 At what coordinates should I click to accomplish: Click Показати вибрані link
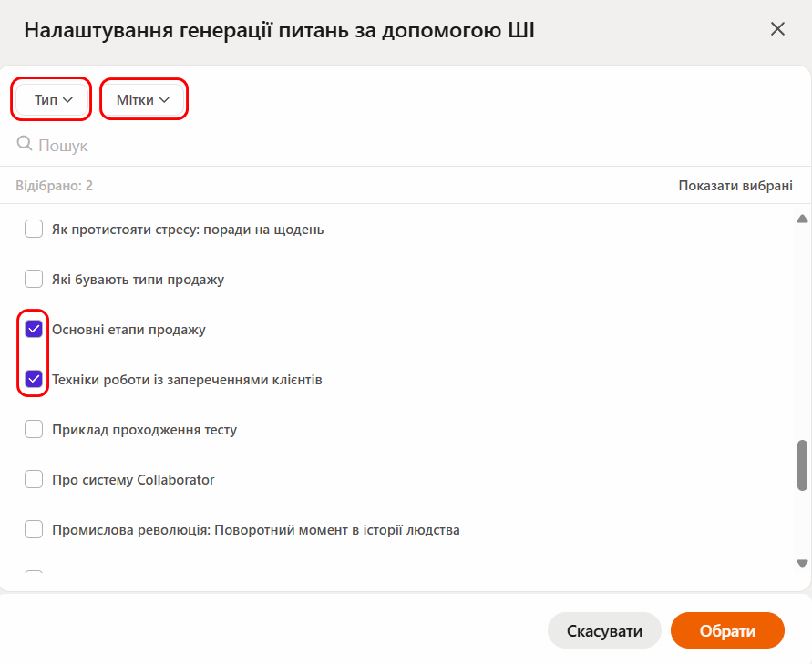[x=735, y=186]
